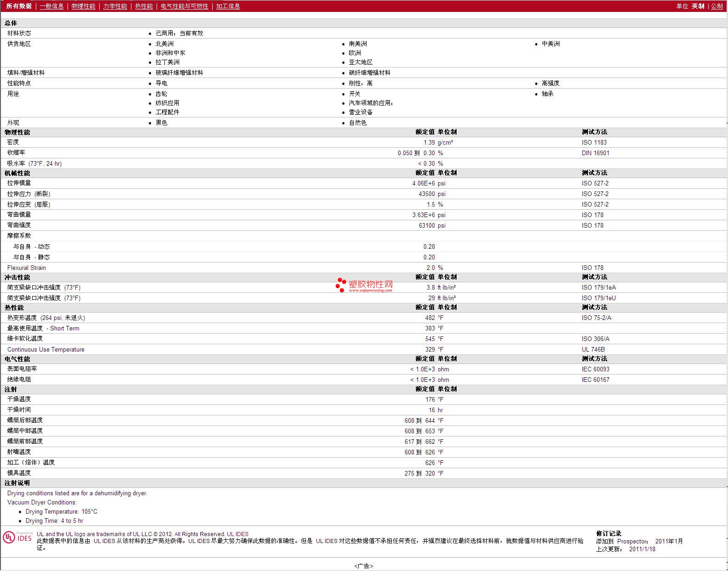Click the ISO 1183 test method for density
The height and width of the screenshot is (571, 728).
coord(594,142)
